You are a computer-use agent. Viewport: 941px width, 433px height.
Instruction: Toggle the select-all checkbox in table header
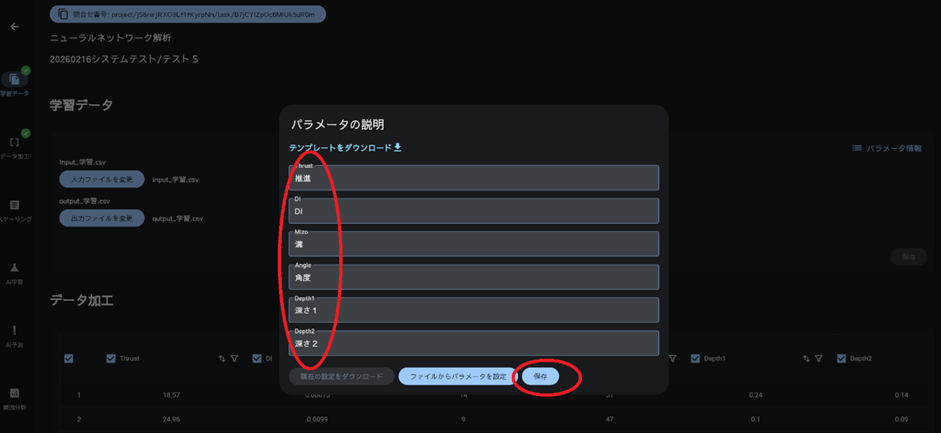tap(68, 359)
